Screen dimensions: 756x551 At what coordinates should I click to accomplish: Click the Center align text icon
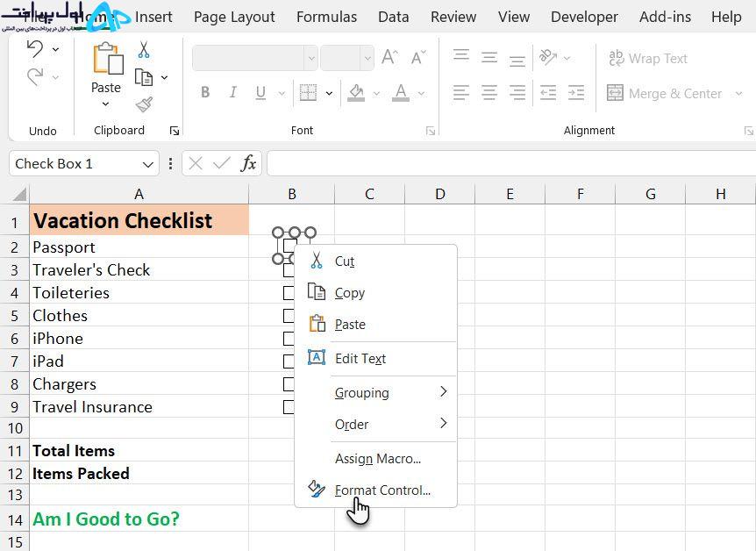point(489,92)
